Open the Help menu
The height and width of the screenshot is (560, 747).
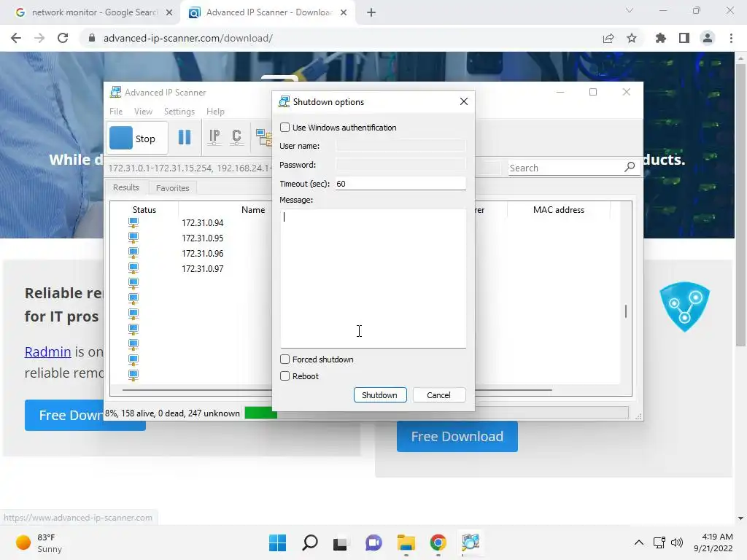click(215, 112)
